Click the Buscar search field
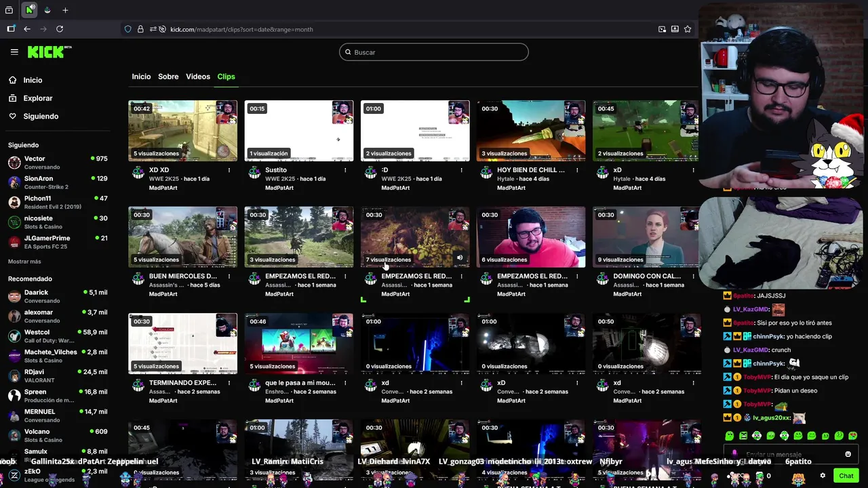Viewport: 868px width, 488px height. (x=434, y=52)
